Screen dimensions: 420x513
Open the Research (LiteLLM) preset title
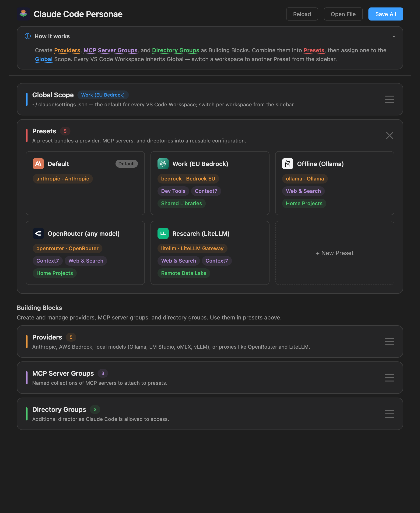[201, 234]
